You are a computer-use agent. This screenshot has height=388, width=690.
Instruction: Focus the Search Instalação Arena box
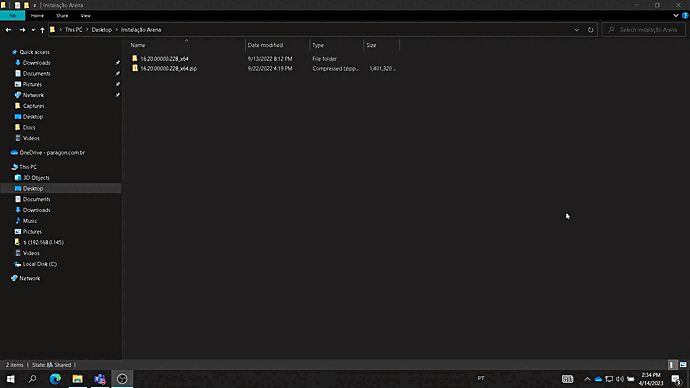click(x=643, y=30)
